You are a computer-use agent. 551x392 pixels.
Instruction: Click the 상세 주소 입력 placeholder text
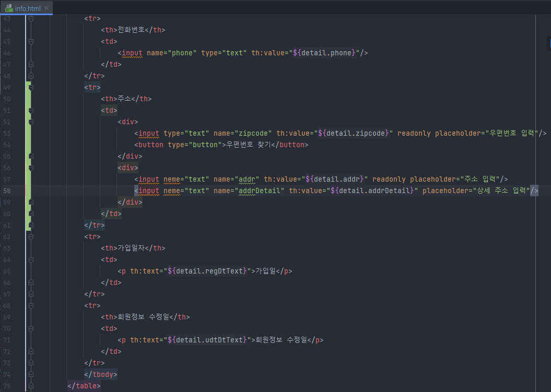click(501, 191)
